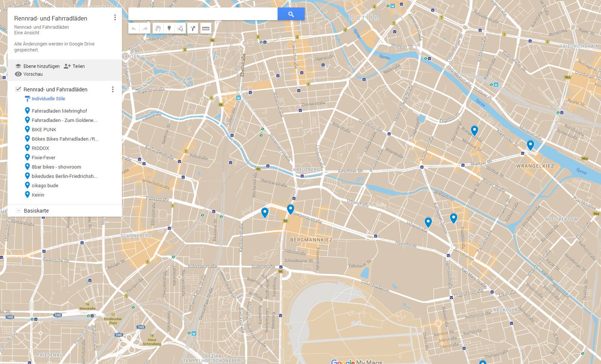The width and height of the screenshot is (601, 364).
Task: Click the redo arrow
Action: pyautogui.click(x=145, y=28)
